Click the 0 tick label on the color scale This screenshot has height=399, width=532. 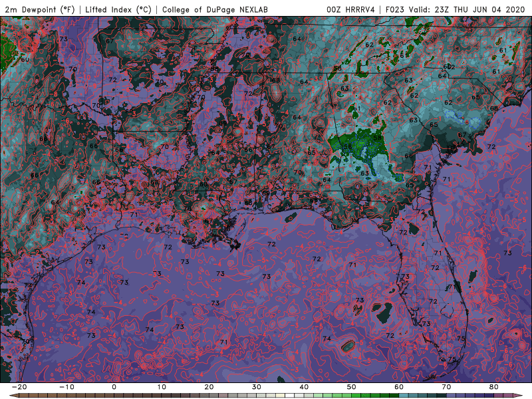click(x=114, y=387)
